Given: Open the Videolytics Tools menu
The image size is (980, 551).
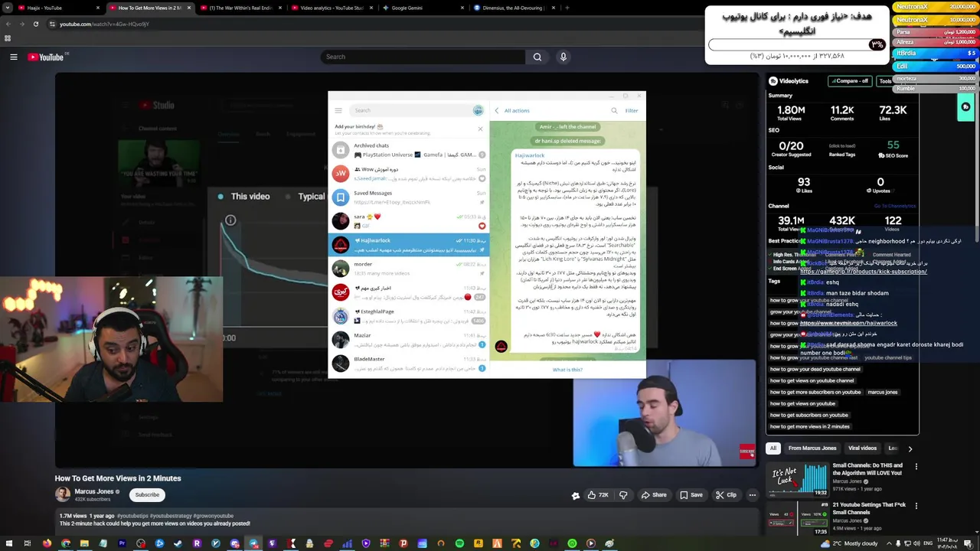Looking at the screenshot, I should coord(885,80).
